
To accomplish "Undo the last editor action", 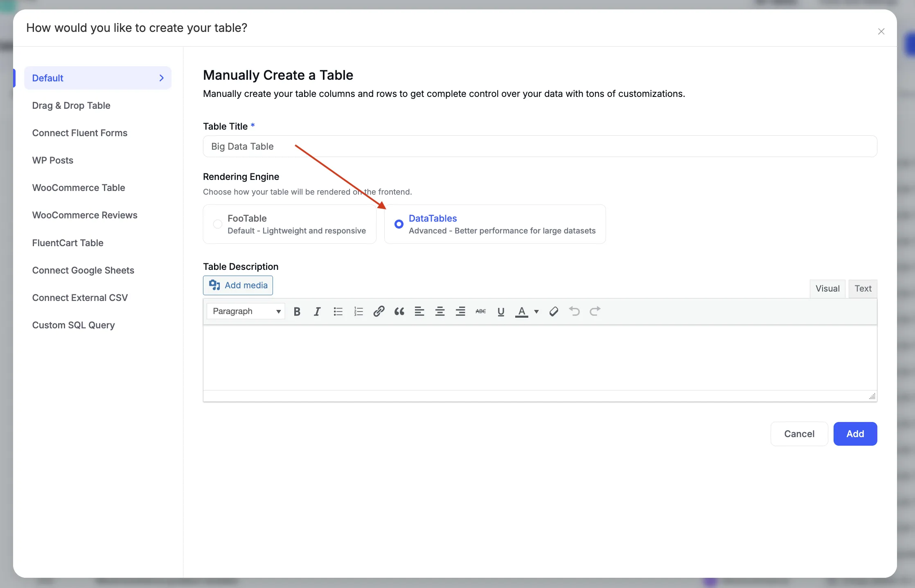I will pos(574,312).
